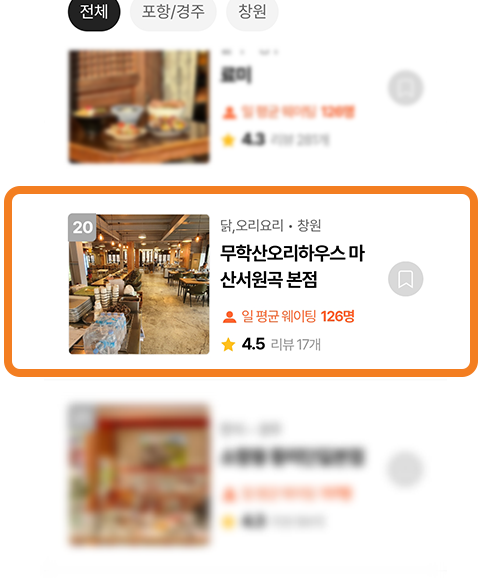
Task: Switch to the 포항/경주 region tab
Action: click(173, 13)
